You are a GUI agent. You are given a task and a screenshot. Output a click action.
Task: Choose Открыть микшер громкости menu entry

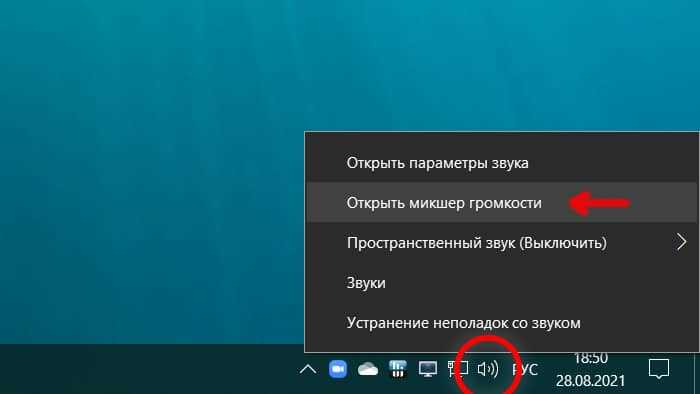point(502,203)
